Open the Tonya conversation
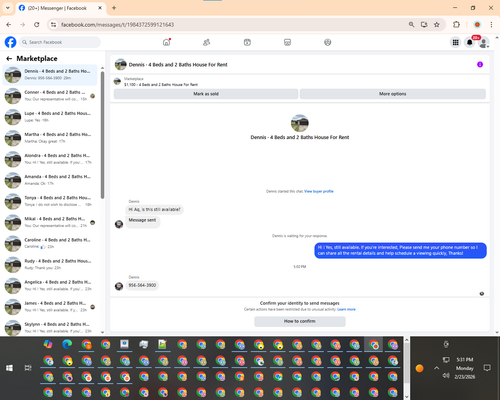The image size is (500, 400). coord(50,201)
